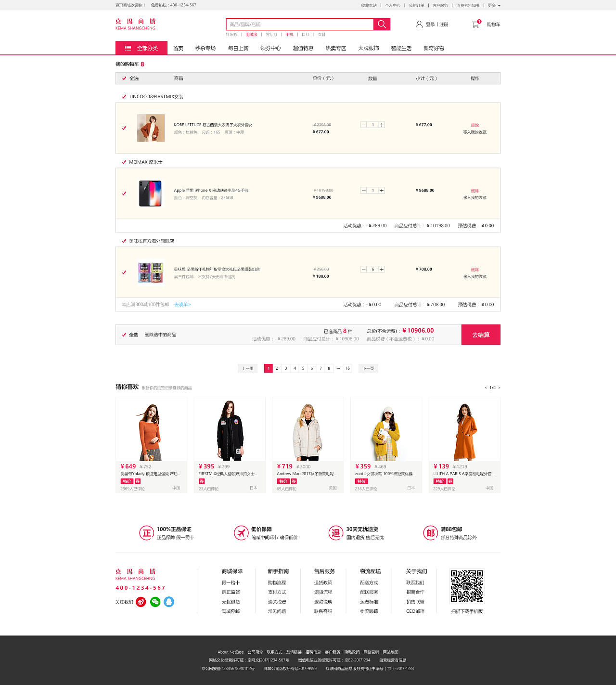The height and width of the screenshot is (685, 616).
Task: Click the 邮 free shipping icon
Action: (x=431, y=533)
